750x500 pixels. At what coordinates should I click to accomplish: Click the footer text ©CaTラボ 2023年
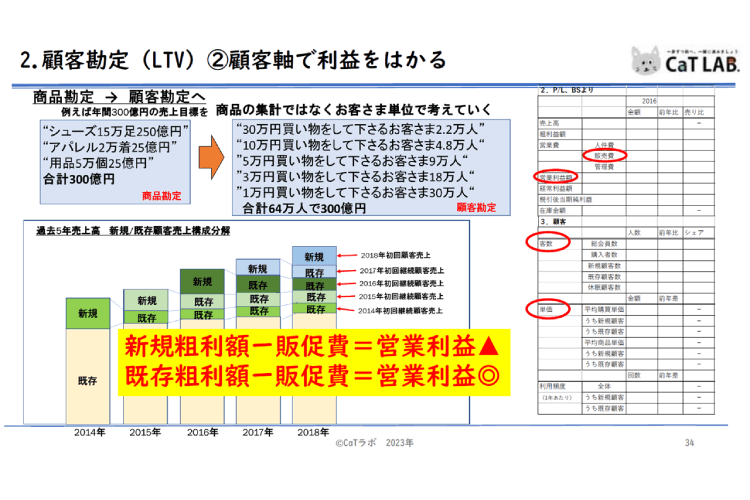(375, 443)
